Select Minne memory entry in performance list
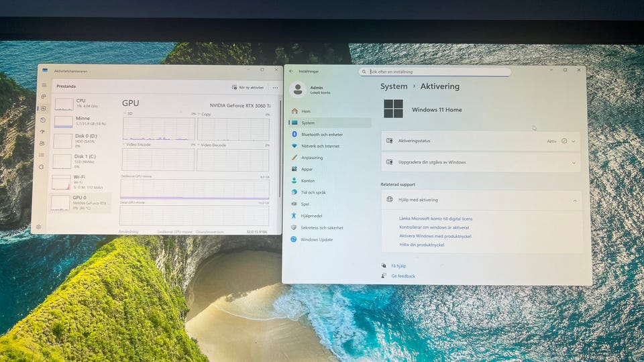This screenshot has height=362, width=644. (x=82, y=121)
